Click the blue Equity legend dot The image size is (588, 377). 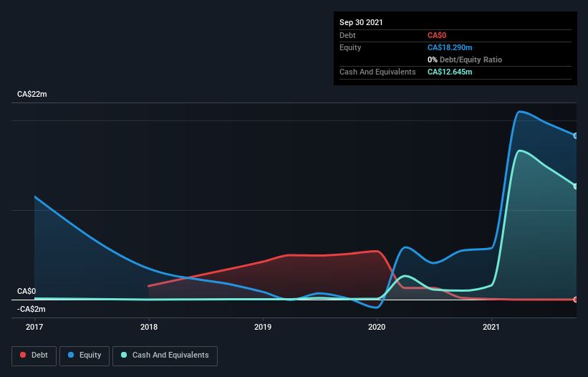(x=71, y=355)
